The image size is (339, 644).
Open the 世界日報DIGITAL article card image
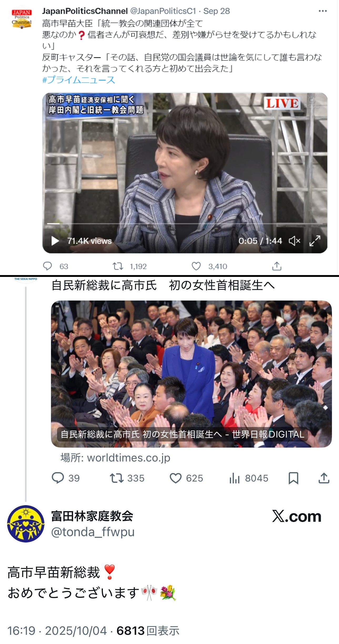click(191, 374)
